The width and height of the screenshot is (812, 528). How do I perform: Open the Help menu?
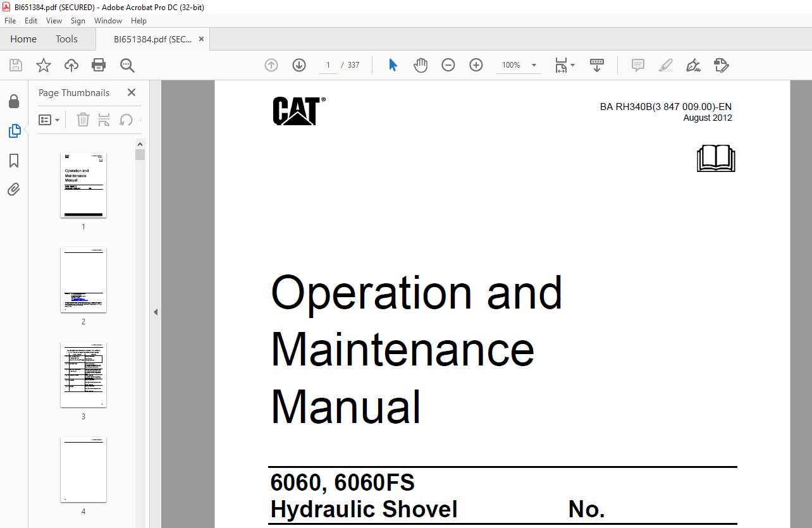138,21
